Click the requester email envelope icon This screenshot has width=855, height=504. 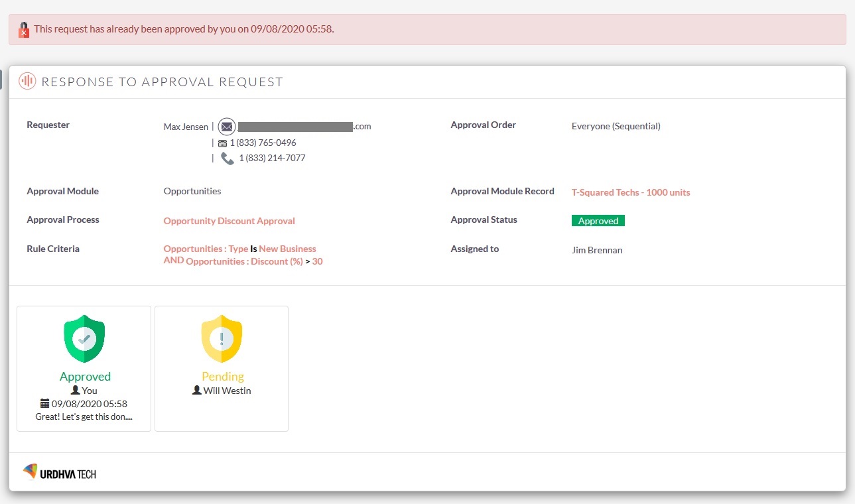(227, 126)
